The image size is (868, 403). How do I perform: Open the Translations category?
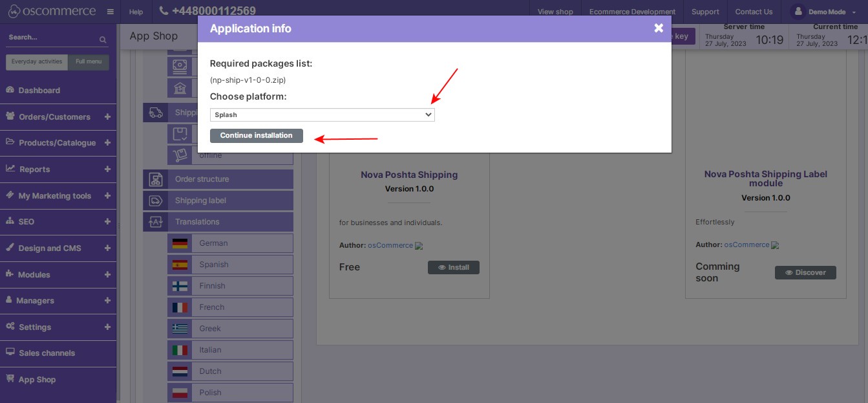(x=218, y=222)
